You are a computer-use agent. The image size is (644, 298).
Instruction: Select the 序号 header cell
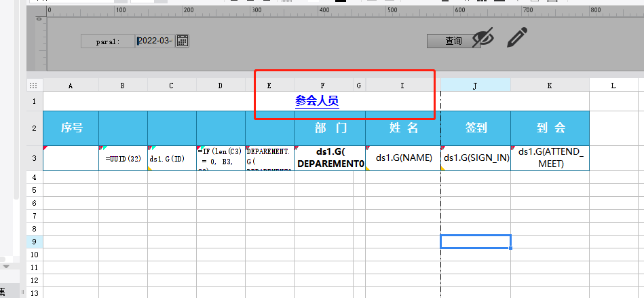(x=71, y=128)
